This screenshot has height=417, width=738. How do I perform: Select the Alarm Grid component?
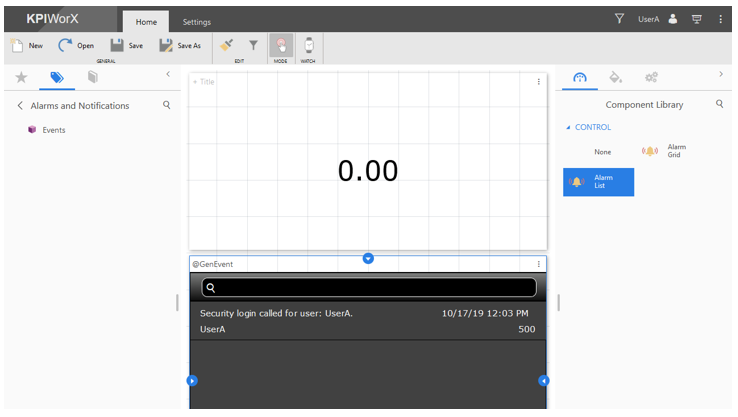pyautogui.click(x=665, y=151)
